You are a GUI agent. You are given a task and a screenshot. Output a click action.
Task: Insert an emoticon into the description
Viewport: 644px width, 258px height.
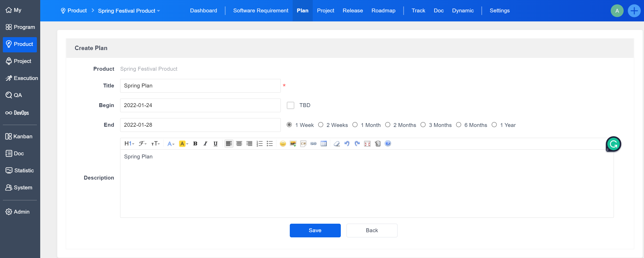pos(283,144)
